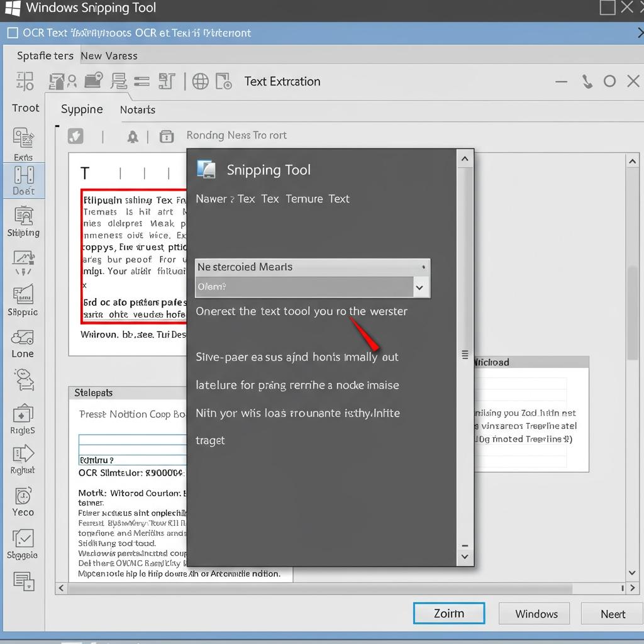Select the Righat arrow sidebar tool
Viewport: 644px width, 644px height.
23,460
